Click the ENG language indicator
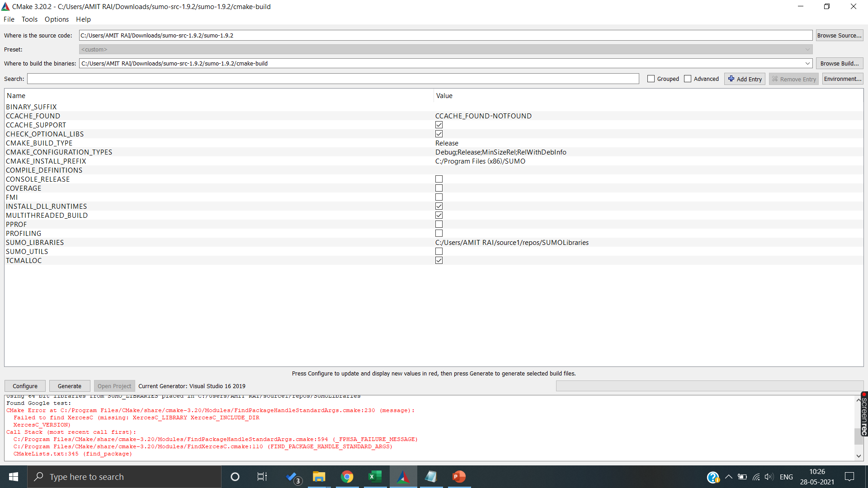 tap(786, 477)
